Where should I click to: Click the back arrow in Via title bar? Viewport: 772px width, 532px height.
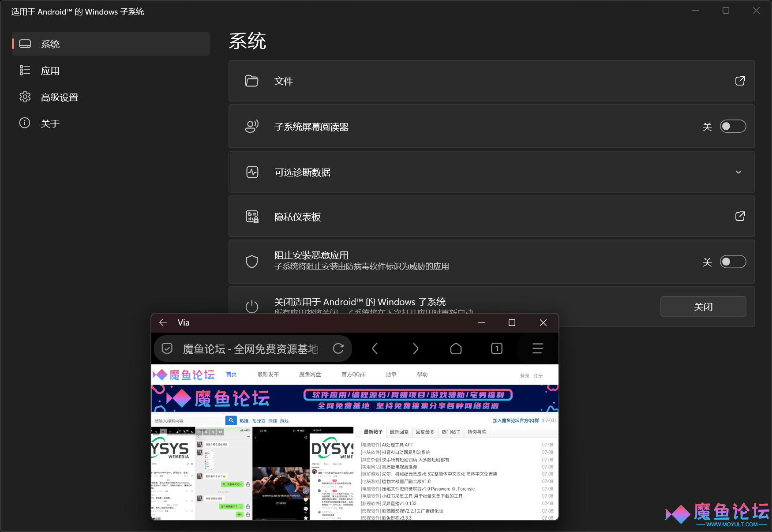pos(163,322)
